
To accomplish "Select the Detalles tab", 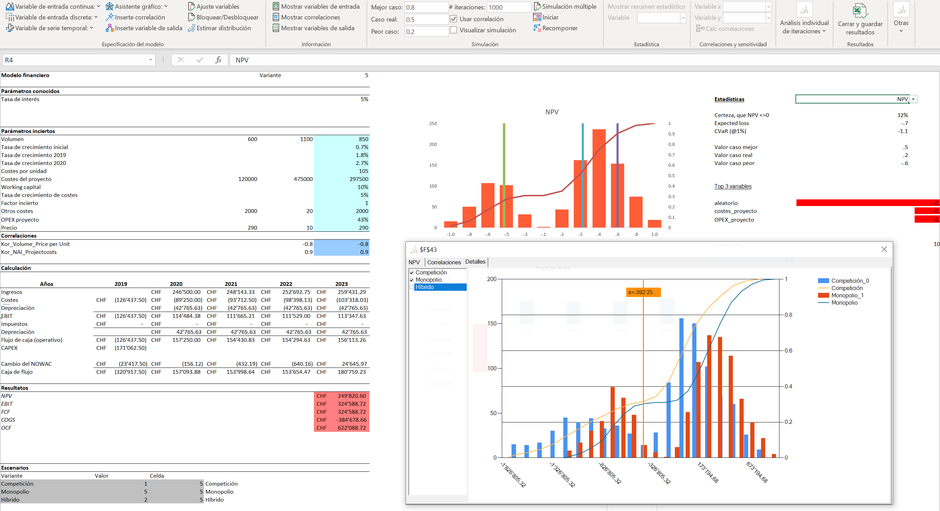I will [475, 261].
